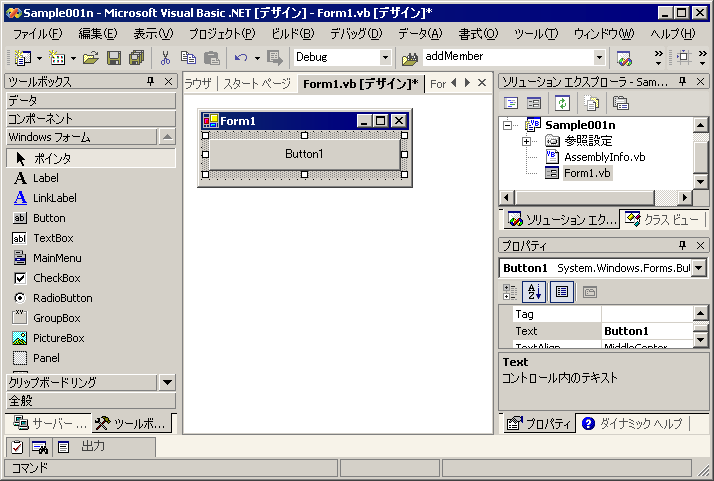
Task: Open the ファイル(F) menu
Action: 37,34
